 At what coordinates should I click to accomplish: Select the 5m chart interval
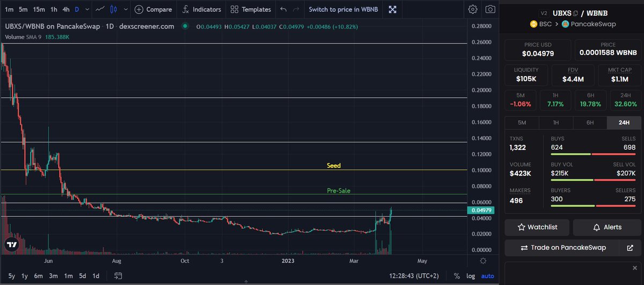point(23,9)
